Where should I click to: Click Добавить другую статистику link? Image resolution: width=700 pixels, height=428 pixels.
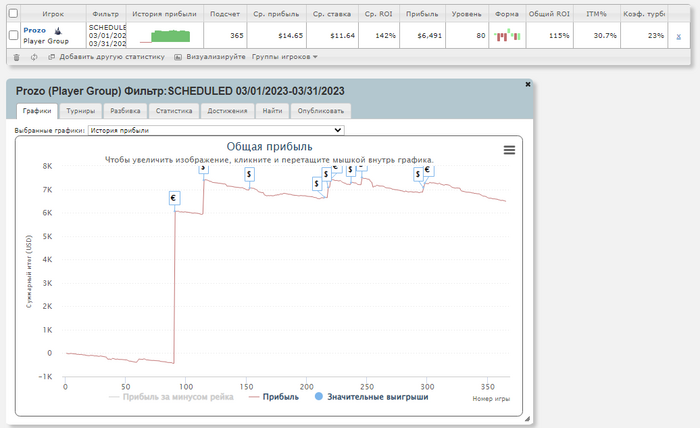pos(112,57)
